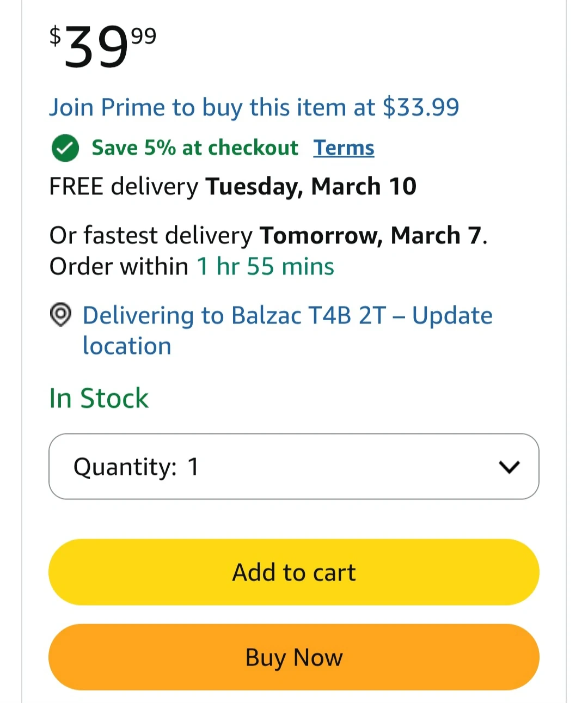
Task: Open the coupon Terms link
Action: (344, 148)
